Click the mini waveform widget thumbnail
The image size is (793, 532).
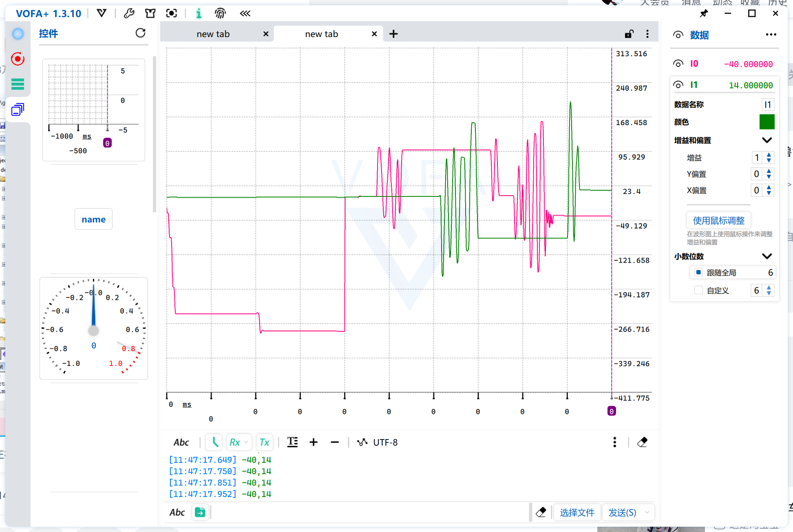tap(94, 110)
